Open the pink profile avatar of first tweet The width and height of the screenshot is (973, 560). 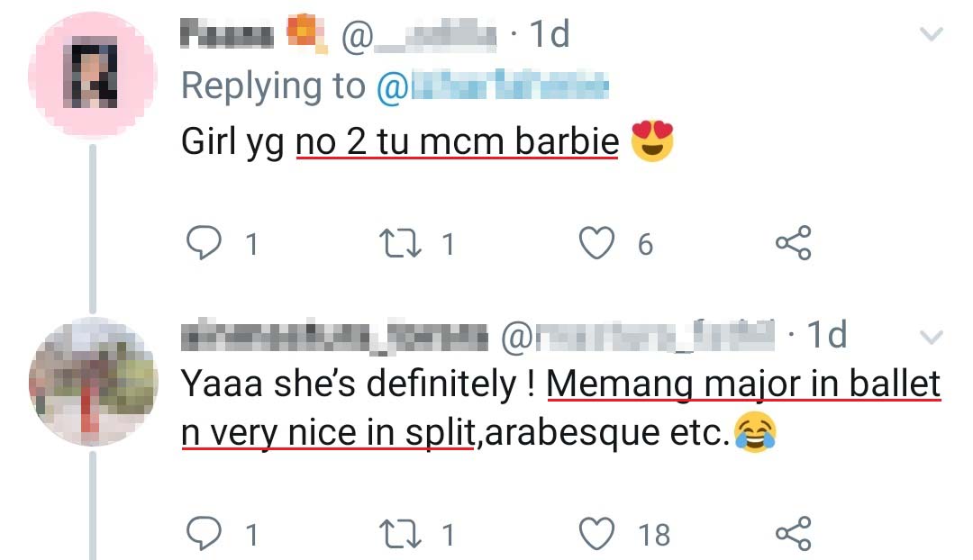pos(94,74)
